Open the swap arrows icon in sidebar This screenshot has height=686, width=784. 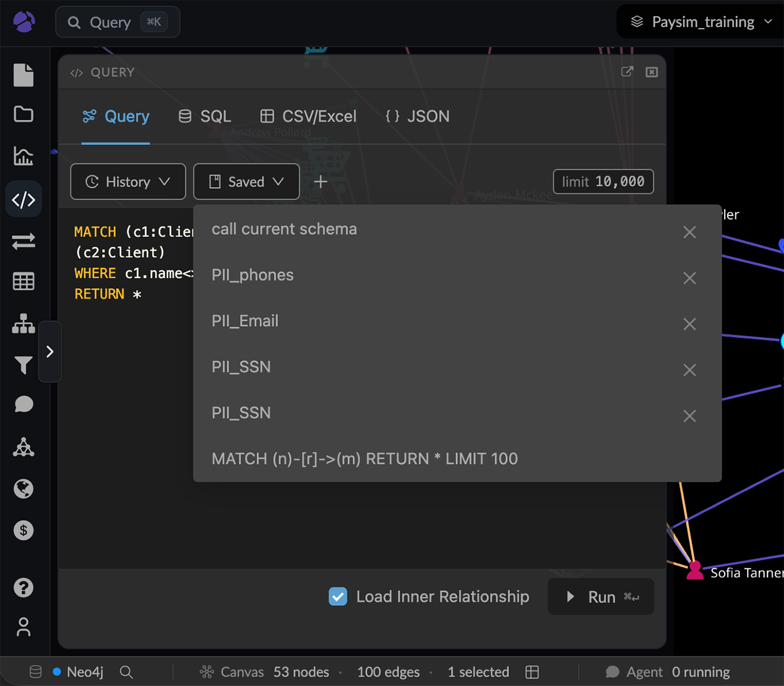(x=24, y=241)
